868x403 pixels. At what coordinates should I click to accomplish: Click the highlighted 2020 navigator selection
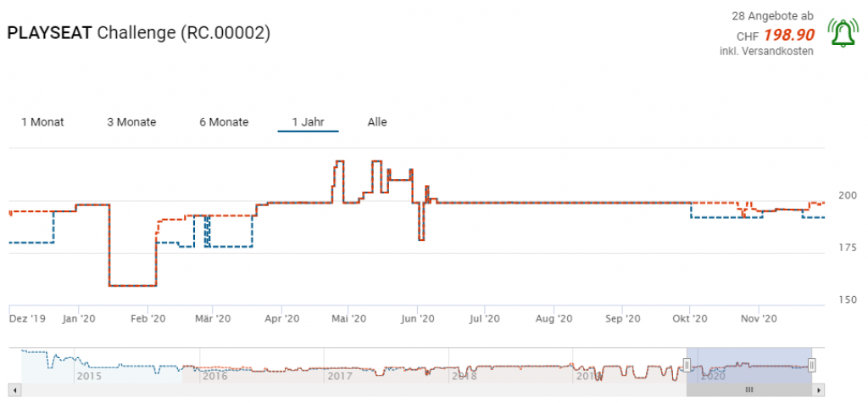coord(749,363)
